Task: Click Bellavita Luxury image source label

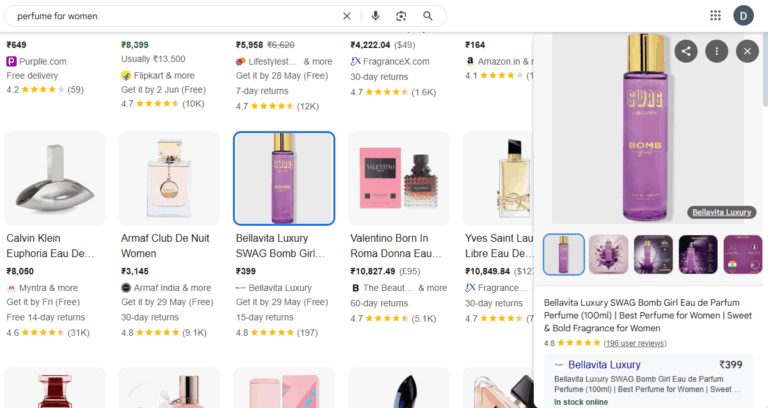Action: [720, 212]
